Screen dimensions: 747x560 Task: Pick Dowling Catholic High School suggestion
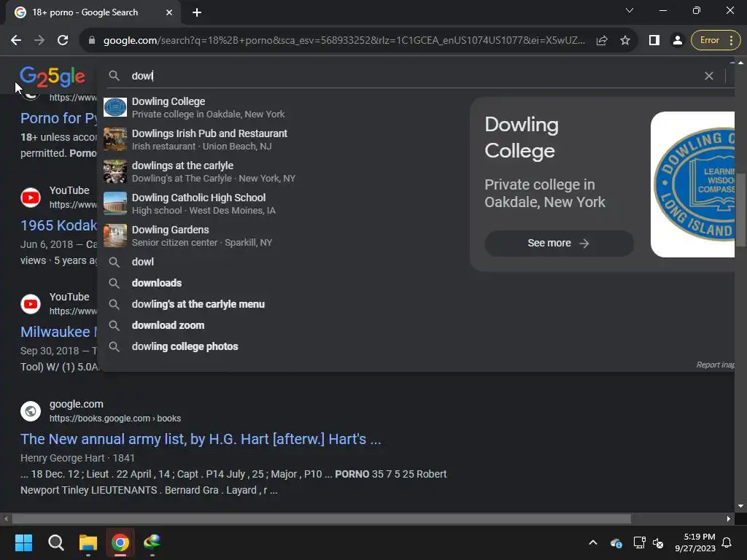(x=284, y=204)
